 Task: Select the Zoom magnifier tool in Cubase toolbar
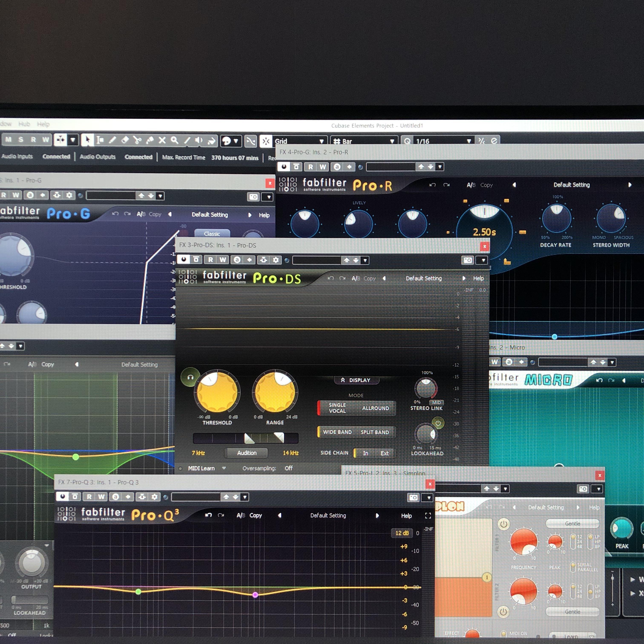[174, 140]
